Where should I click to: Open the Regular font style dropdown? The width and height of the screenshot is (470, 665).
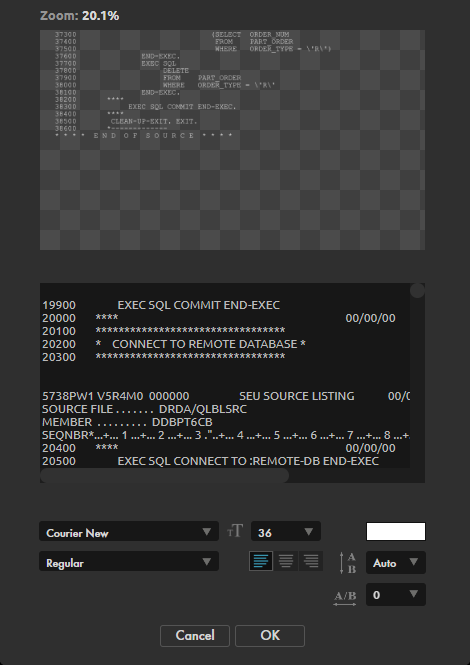(x=129, y=561)
